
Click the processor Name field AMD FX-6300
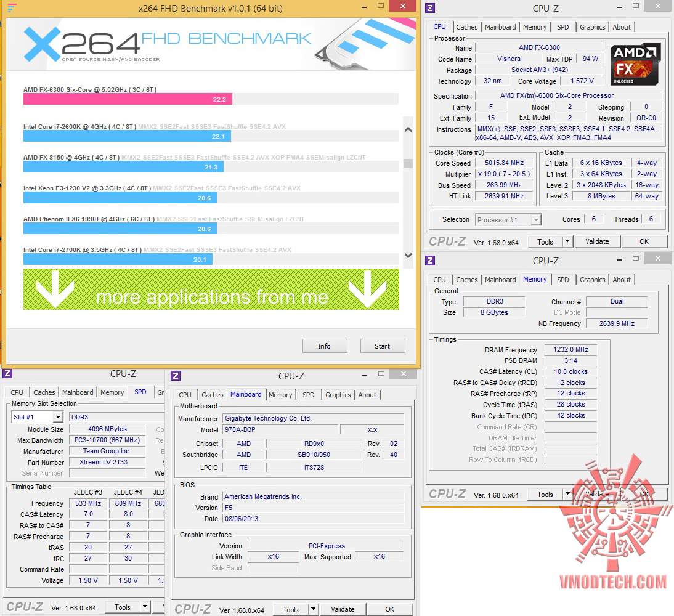coord(540,47)
